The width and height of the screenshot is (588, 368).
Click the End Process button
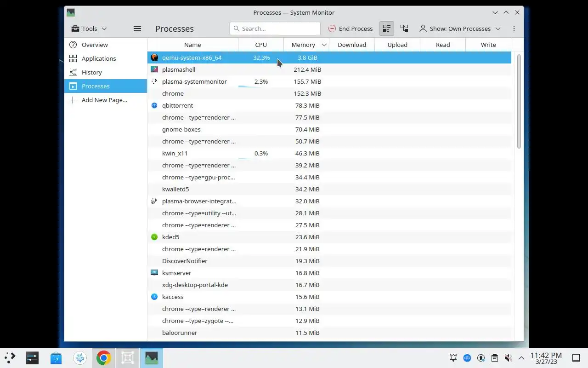[351, 29]
